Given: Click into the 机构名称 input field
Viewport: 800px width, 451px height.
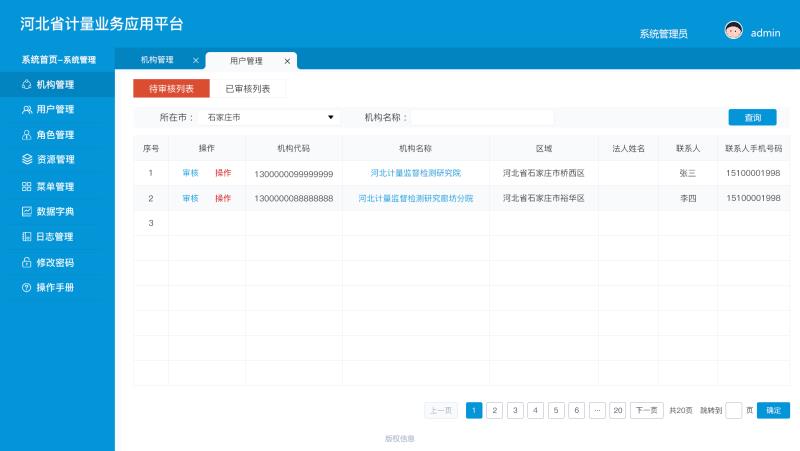Looking at the screenshot, I should [482, 117].
